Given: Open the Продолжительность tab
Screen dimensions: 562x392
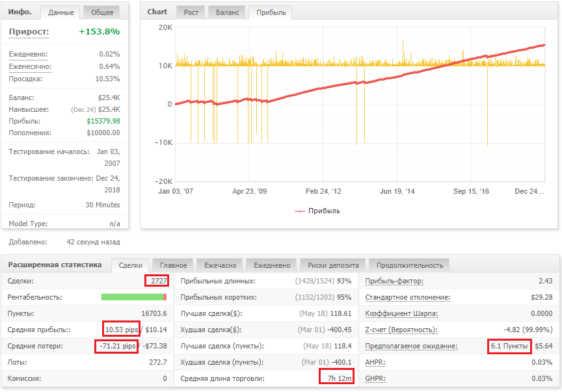Looking at the screenshot, I should (409, 265).
